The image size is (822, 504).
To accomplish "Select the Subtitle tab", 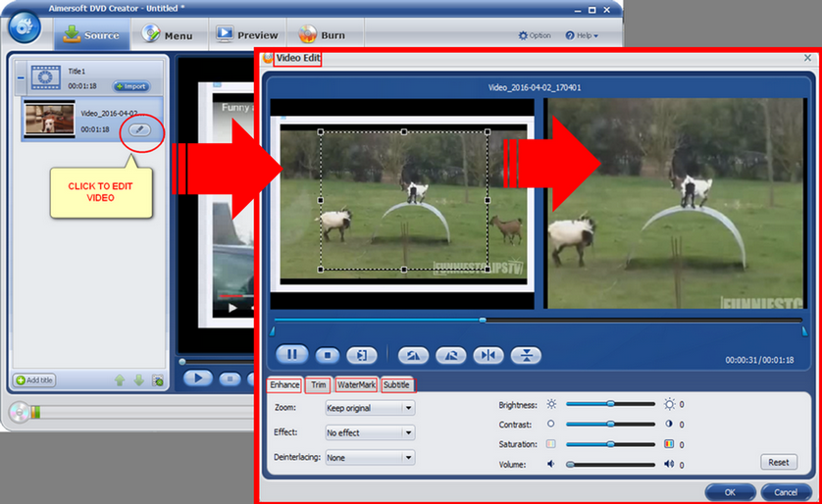I will [397, 384].
